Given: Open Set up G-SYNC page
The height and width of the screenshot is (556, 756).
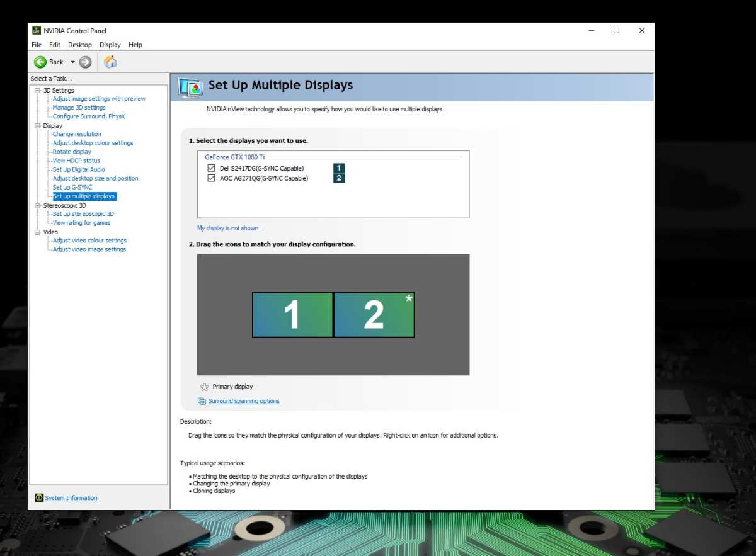Looking at the screenshot, I should 72,187.
